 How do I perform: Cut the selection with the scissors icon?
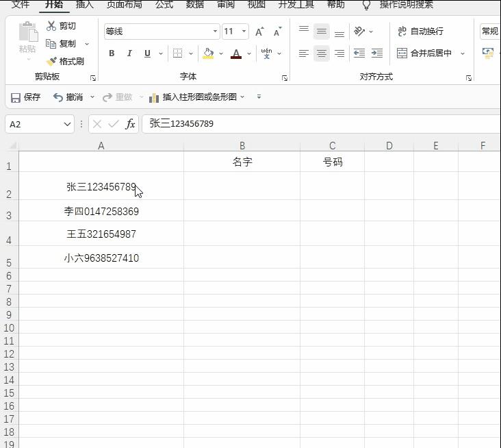tap(51, 25)
